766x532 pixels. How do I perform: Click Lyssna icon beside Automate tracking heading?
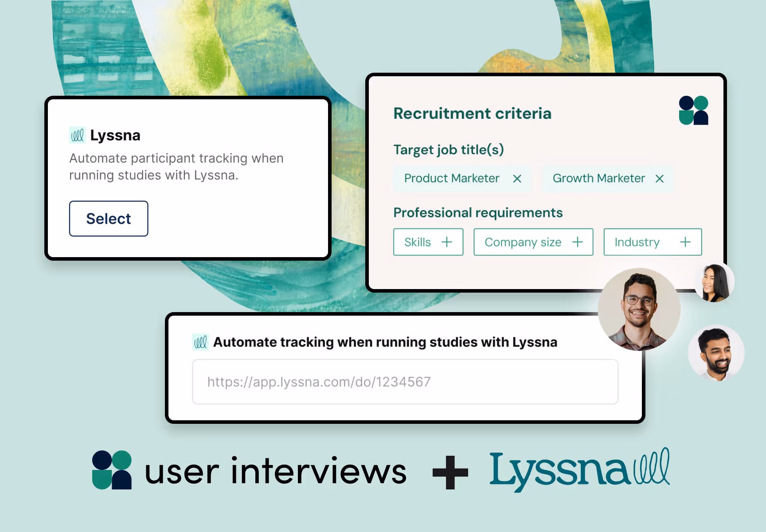coord(200,342)
